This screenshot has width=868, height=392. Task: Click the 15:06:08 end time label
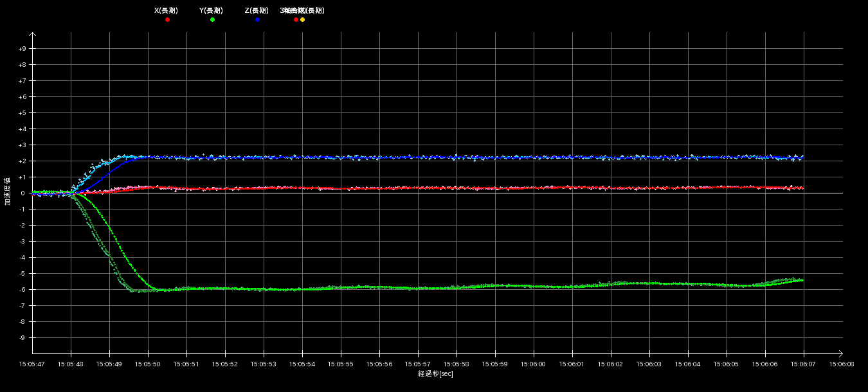pyautogui.click(x=842, y=364)
